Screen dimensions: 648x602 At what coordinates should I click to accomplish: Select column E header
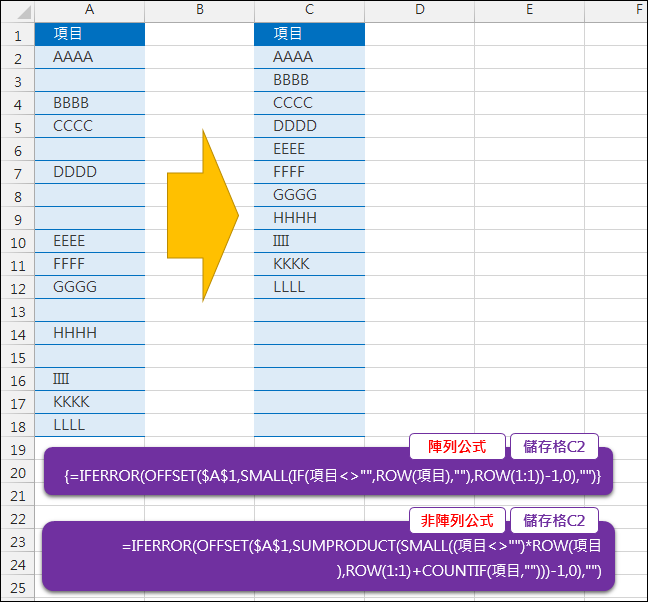point(529,10)
